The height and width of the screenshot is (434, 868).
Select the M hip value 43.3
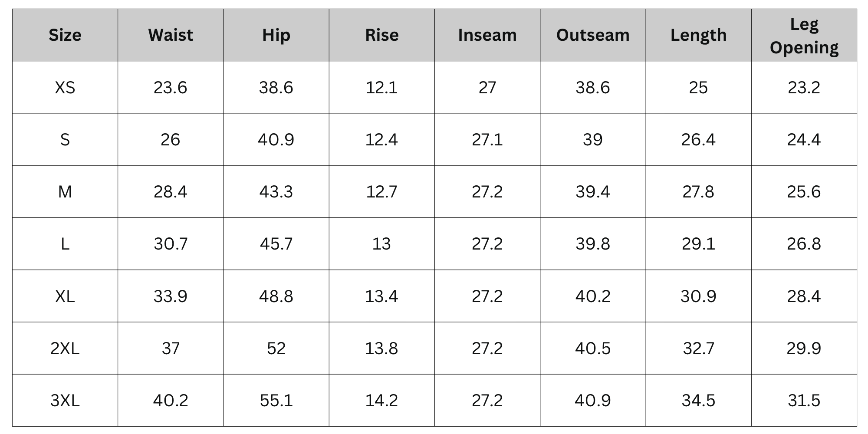[276, 192]
